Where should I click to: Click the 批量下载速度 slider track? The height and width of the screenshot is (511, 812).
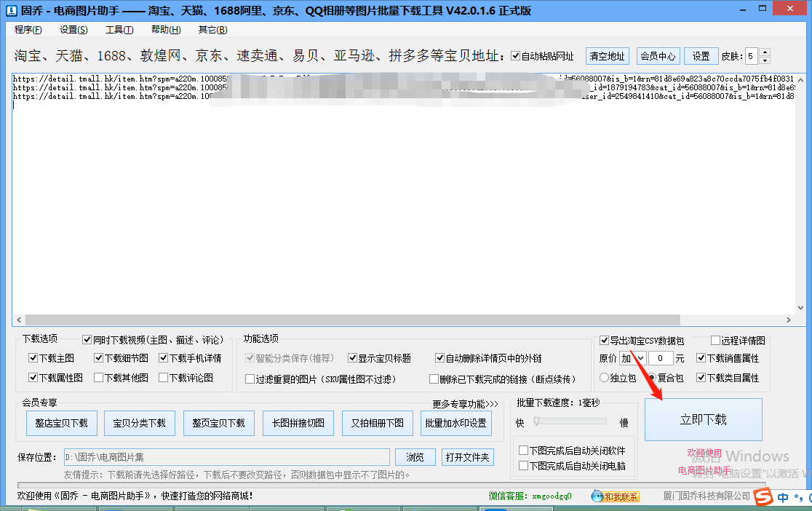[x=570, y=422]
